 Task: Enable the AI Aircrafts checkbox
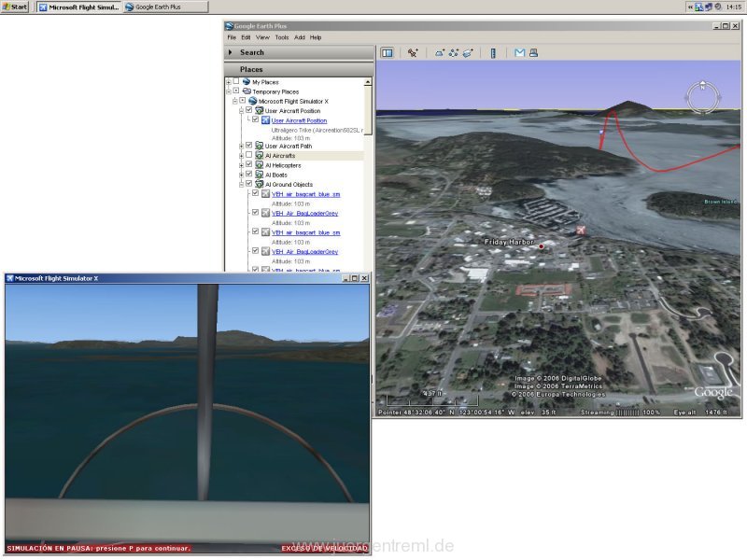pyautogui.click(x=248, y=155)
